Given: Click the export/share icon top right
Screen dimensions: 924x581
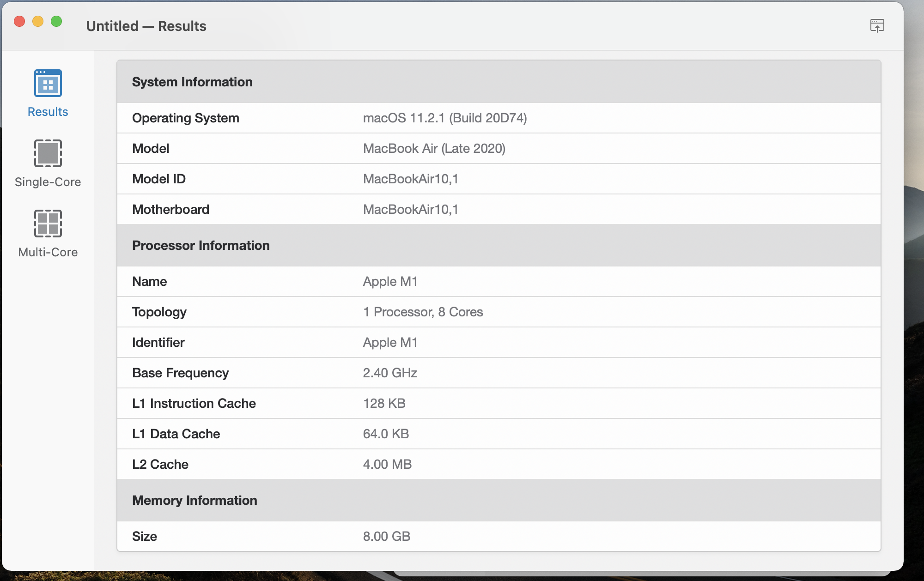Looking at the screenshot, I should [x=877, y=25].
